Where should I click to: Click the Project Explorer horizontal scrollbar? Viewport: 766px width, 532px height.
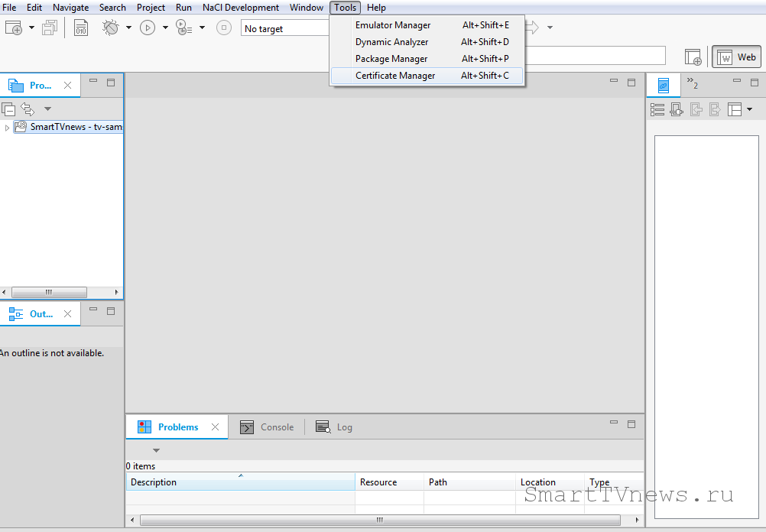pyautogui.click(x=49, y=292)
